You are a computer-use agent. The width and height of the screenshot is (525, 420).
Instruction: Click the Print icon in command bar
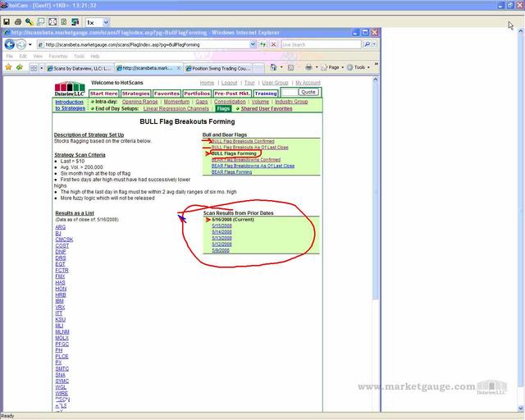[308, 67]
